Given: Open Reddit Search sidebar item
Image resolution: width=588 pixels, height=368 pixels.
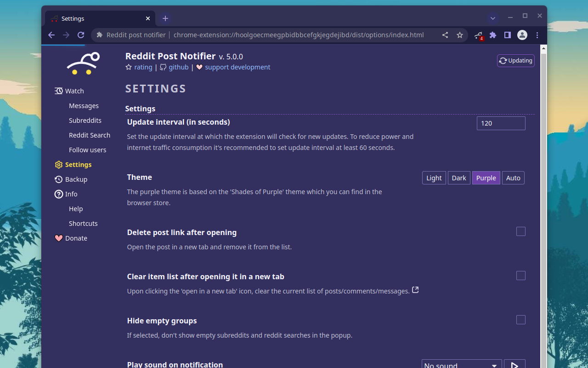Looking at the screenshot, I should 90,135.
